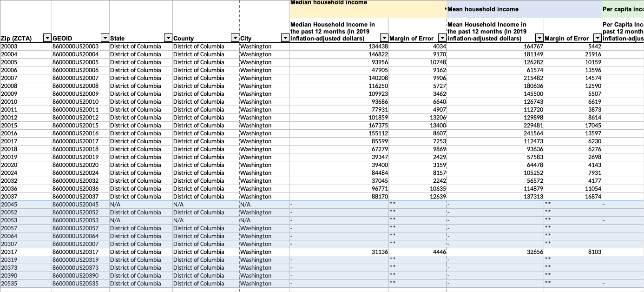The width and height of the screenshot is (644, 292).
Task: Select median income value 31136
Action: 339,252
